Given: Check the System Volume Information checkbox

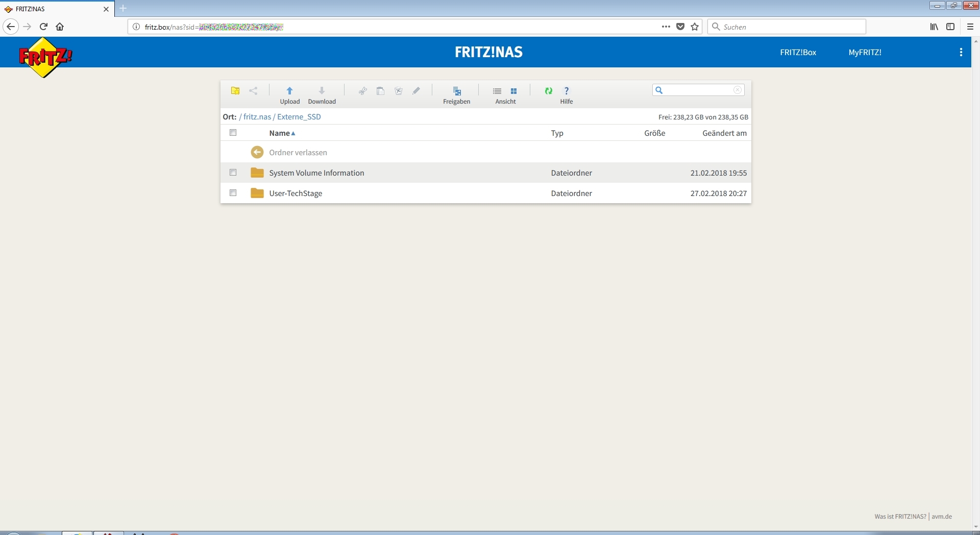Looking at the screenshot, I should 233,173.
